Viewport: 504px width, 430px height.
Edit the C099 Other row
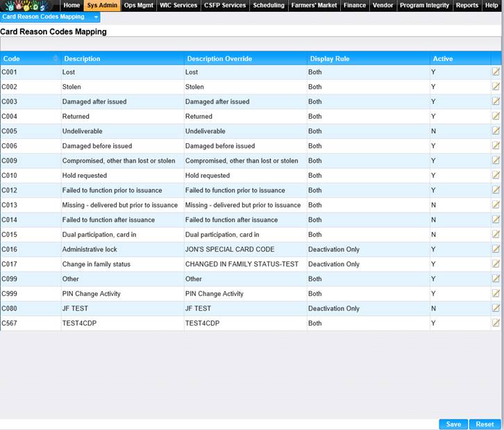(496, 279)
